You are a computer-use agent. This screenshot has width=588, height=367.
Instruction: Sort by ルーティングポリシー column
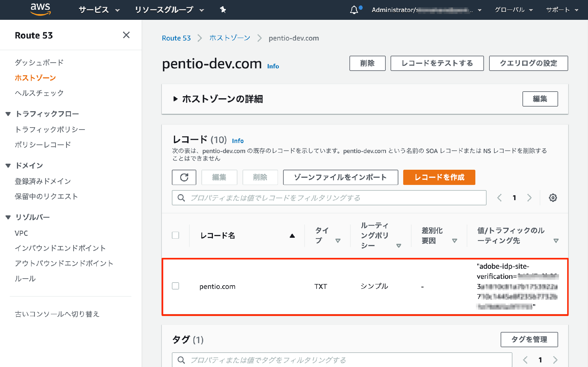pos(399,246)
